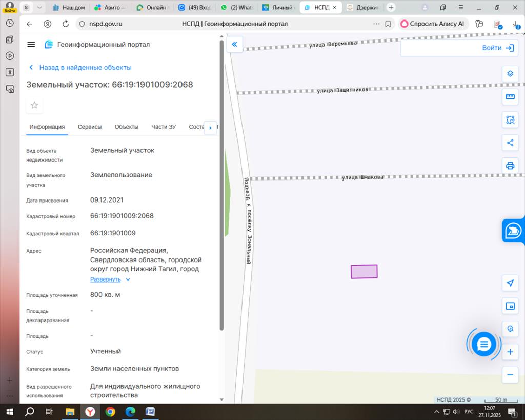
Task: Open the Части ЗУ tab
Action: click(164, 127)
